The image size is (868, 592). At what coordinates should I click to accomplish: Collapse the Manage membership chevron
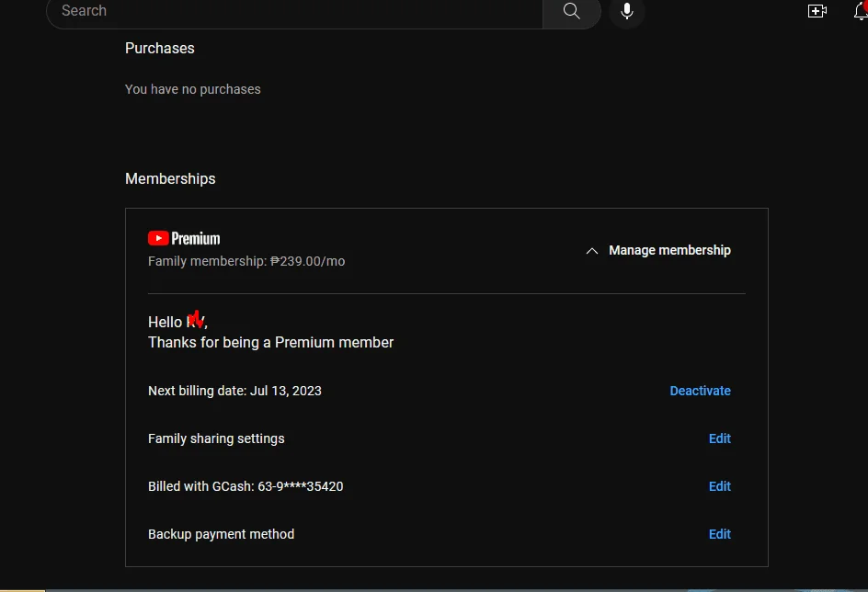click(x=592, y=251)
